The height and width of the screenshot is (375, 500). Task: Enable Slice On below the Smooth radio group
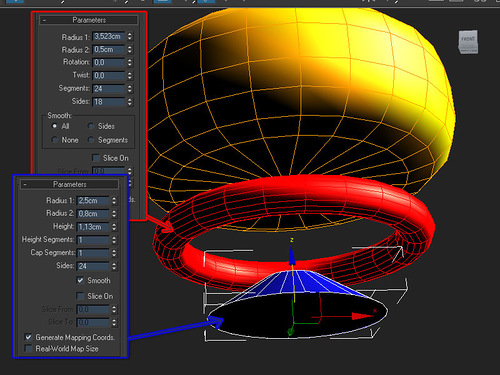click(x=96, y=158)
